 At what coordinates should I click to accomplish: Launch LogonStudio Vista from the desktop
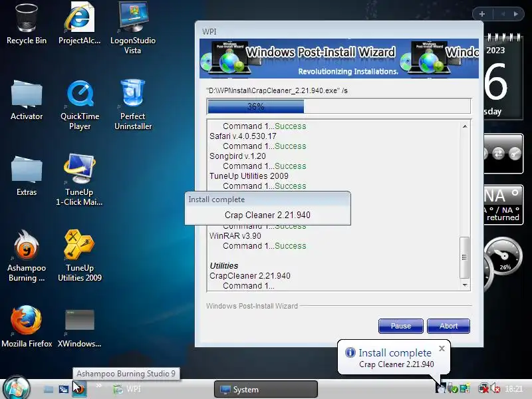pyautogui.click(x=132, y=27)
